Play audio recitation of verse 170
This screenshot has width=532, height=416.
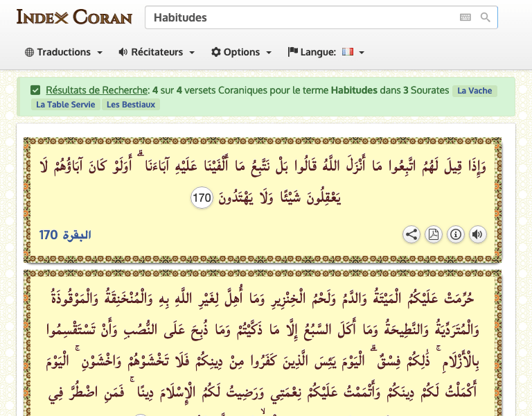pyautogui.click(x=477, y=234)
